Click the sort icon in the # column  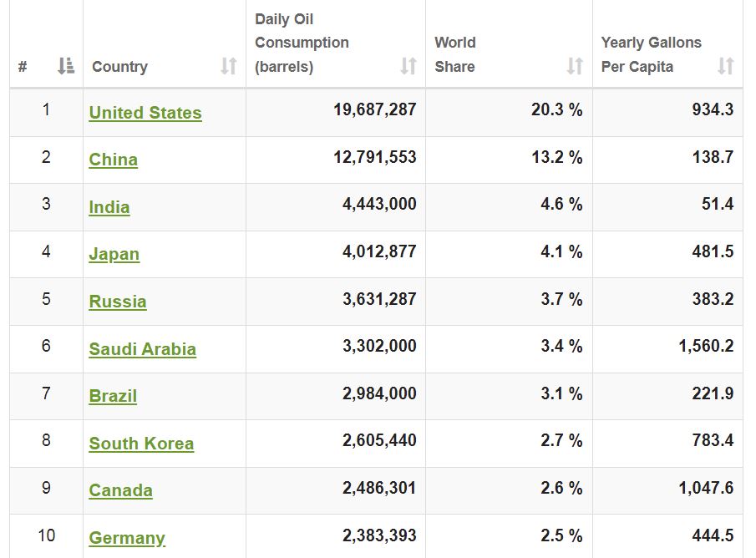tap(65, 66)
